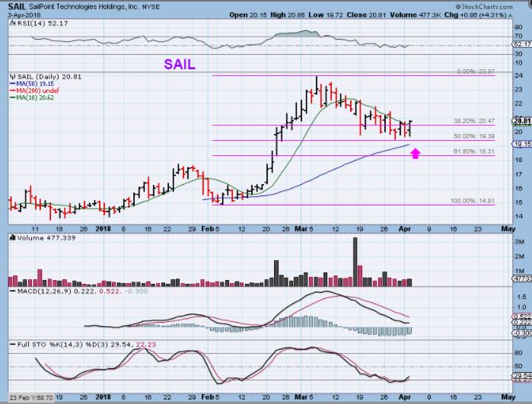Click the 0.522 MACD signal value tag

coord(522,317)
